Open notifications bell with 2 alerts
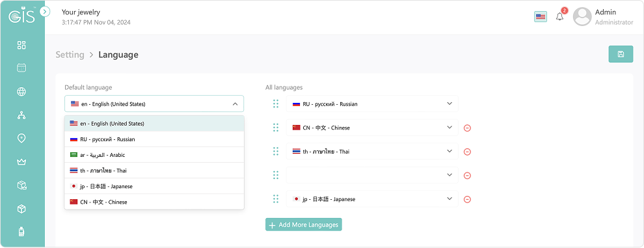Image resolution: width=644 pixels, height=248 pixels. coord(560,16)
